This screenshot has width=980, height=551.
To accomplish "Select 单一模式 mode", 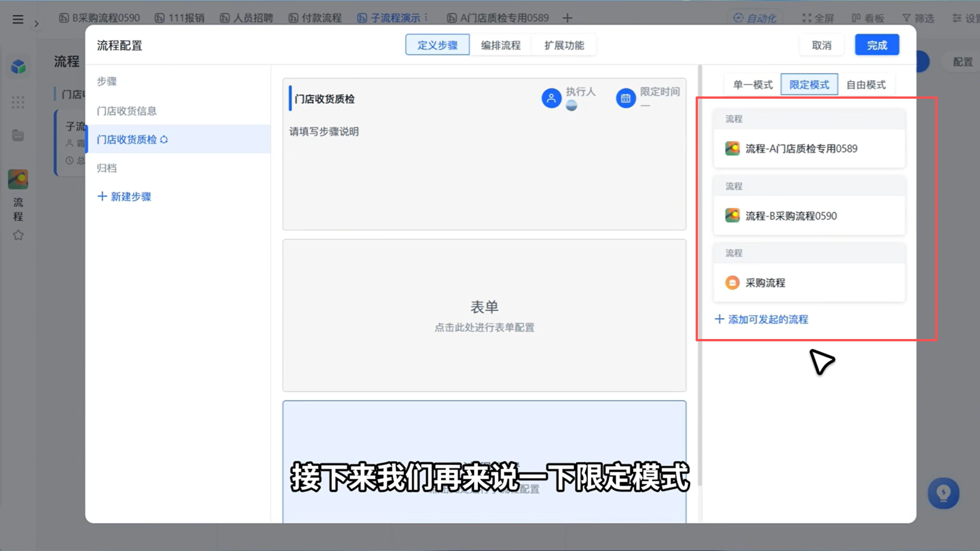I will pyautogui.click(x=753, y=85).
